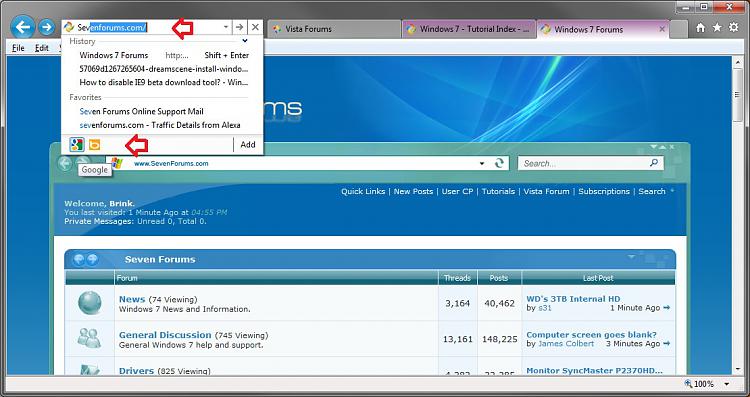
Task: Click the Stop X button in address bar
Action: click(x=255, y=27)
